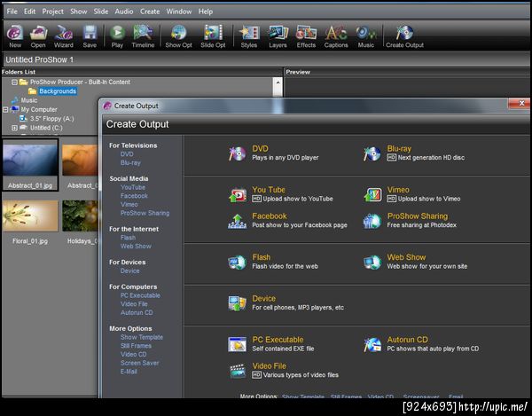The height and width of the screenshot is (416, 532).
Task: Choose the Flash video output icon
Action: pos(237,263)
